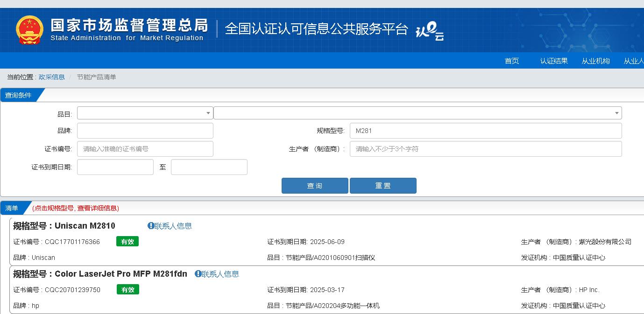Open 联系人信息 link for Color LaserJet M281fdn
This screenshot has width=644, height=314.
220,274
